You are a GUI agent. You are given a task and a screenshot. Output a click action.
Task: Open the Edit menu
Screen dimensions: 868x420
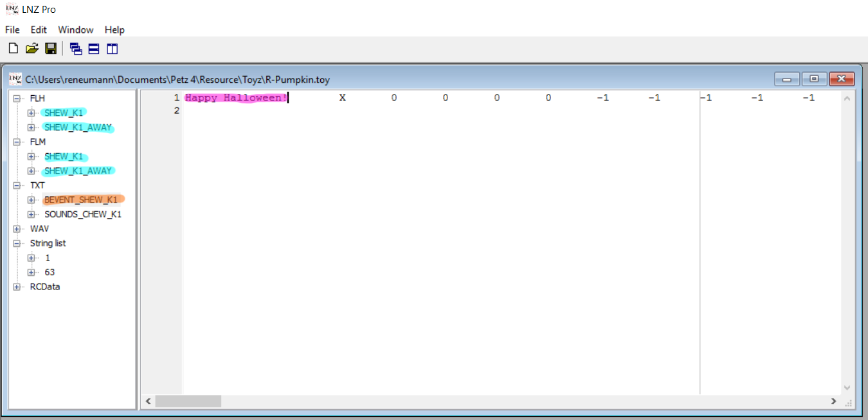pyautogui.click(x=39, y=30)
